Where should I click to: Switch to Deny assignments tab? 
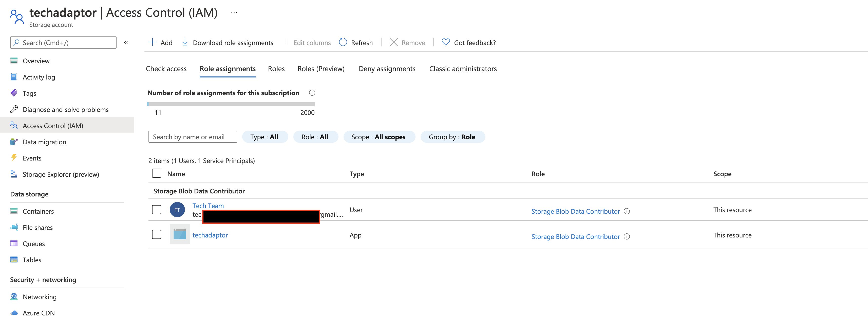387,69
